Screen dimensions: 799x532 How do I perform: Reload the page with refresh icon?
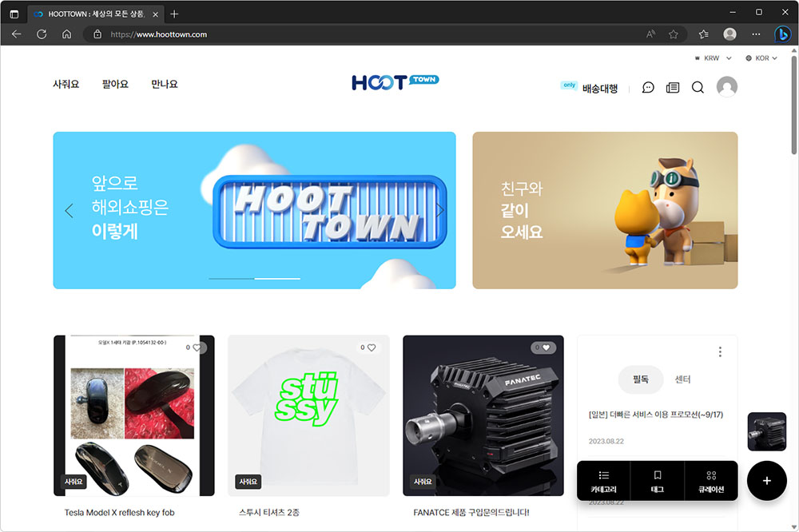click(42, 34)
